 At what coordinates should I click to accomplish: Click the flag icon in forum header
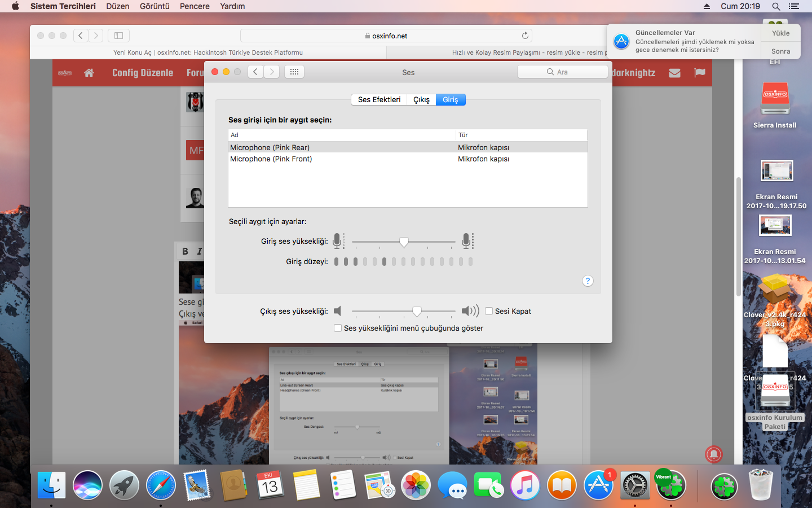pos(700,73)
